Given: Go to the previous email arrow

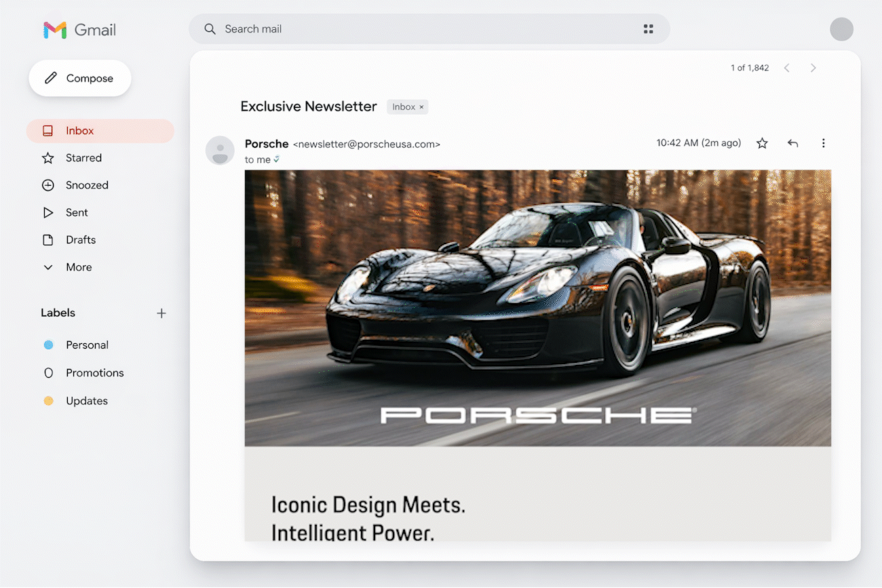Looking at the screenshot, I should [787, 68].
